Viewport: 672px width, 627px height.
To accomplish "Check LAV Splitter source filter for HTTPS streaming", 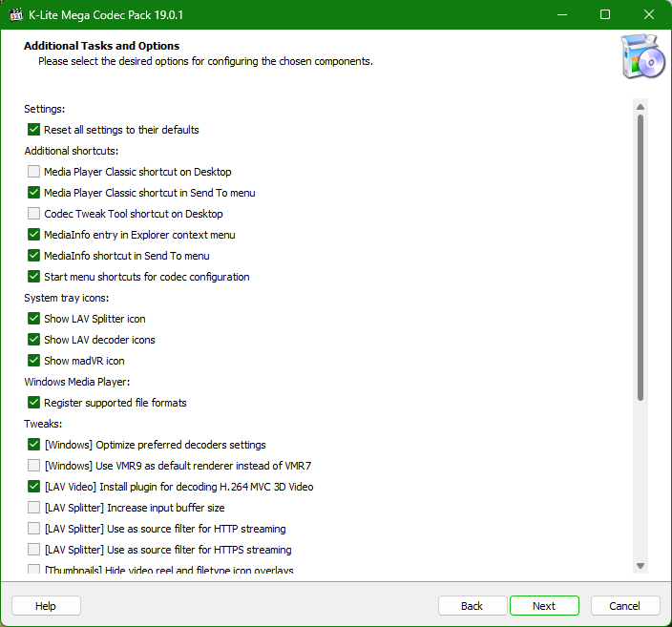I will [x=33, y=550].
